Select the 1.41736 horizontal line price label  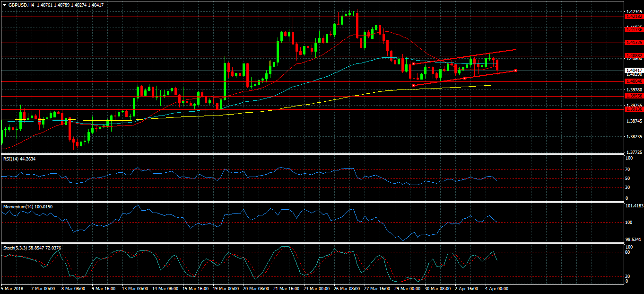click(633, 29)
